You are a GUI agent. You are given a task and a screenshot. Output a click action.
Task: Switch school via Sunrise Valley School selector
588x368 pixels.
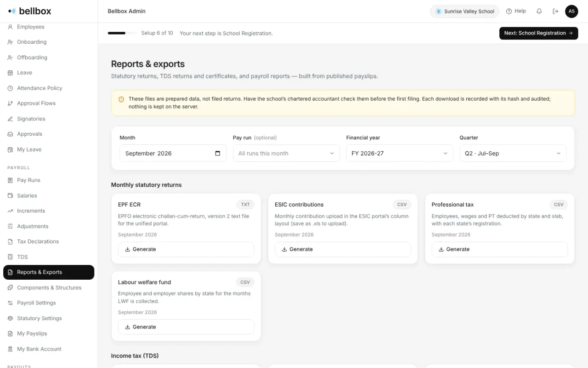[464, 11]
